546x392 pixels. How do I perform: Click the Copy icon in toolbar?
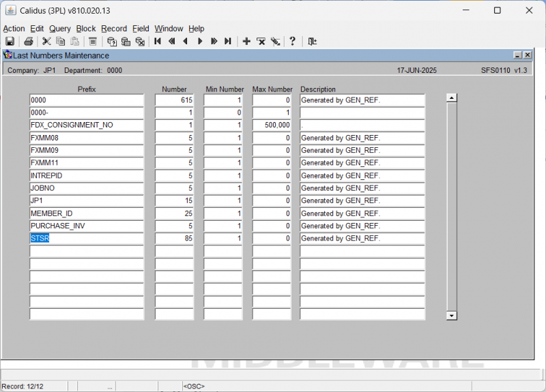[61, 42]
